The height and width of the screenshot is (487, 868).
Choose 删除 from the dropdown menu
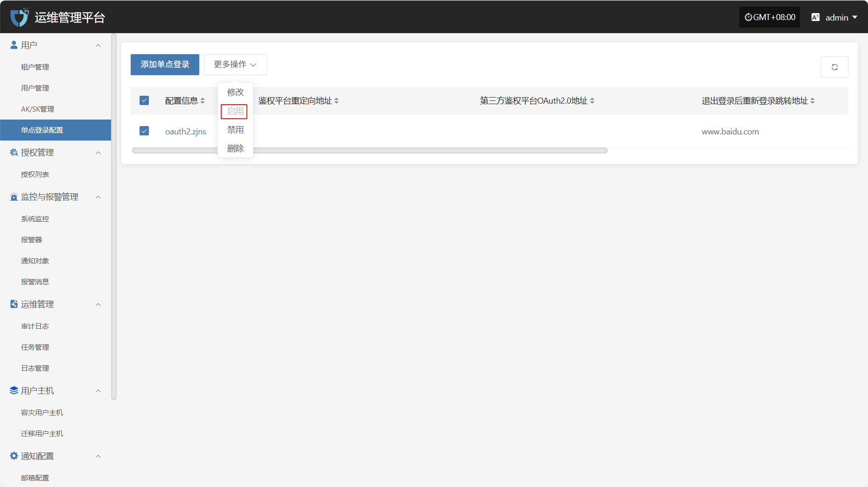coord(235,148)
